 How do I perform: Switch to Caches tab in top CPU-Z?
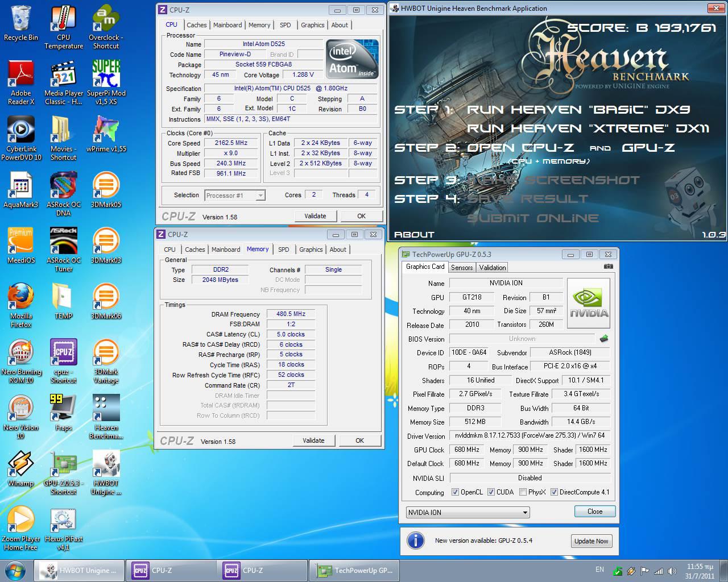pyautogui.click(x=197, y=25)
